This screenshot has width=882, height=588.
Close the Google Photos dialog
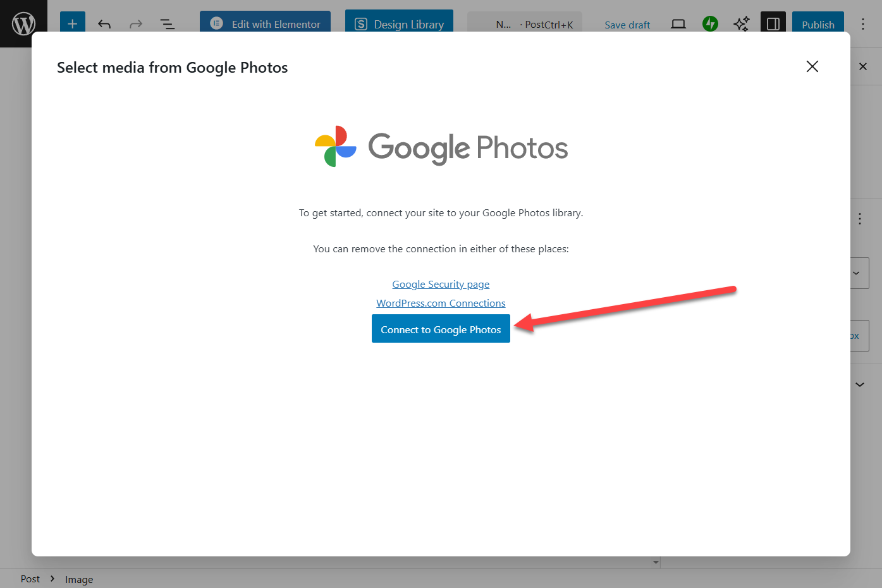click(812, 66)
